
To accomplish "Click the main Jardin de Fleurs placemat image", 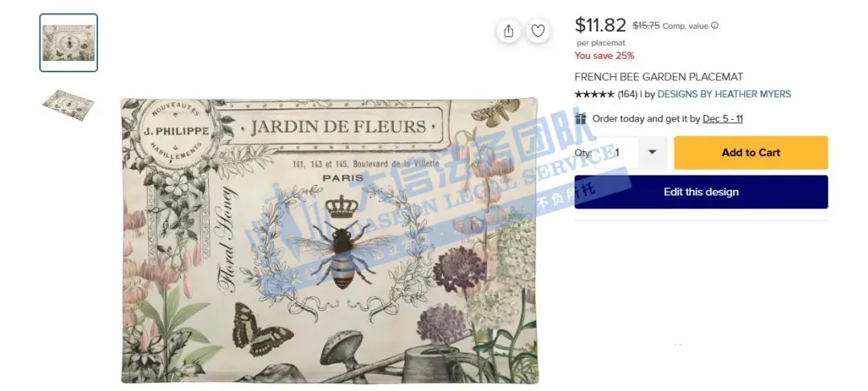I will 330,241.
